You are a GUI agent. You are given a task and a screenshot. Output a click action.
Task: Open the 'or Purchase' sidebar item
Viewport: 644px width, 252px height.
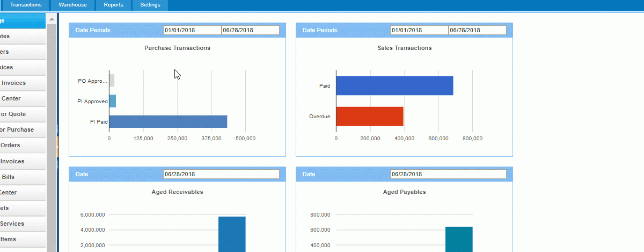23,130
